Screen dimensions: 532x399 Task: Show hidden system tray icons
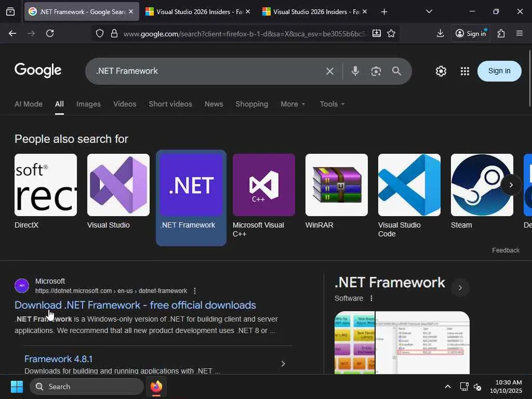448,387
